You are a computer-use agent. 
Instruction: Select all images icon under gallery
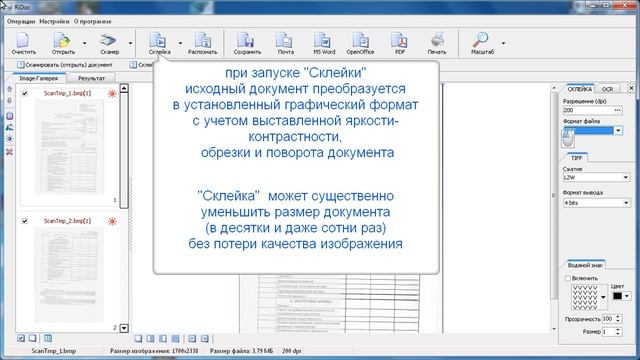point(21,338)
